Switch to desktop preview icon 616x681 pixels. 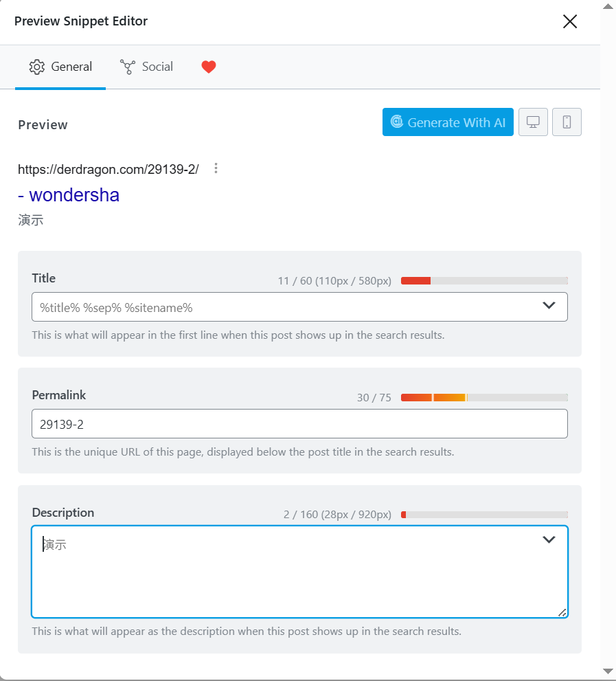tap(533, 122)
